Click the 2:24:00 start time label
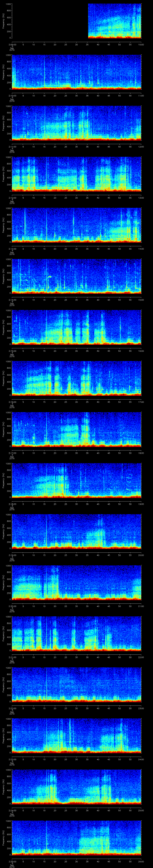Viewport: 153px width, 868px height. 12,810
